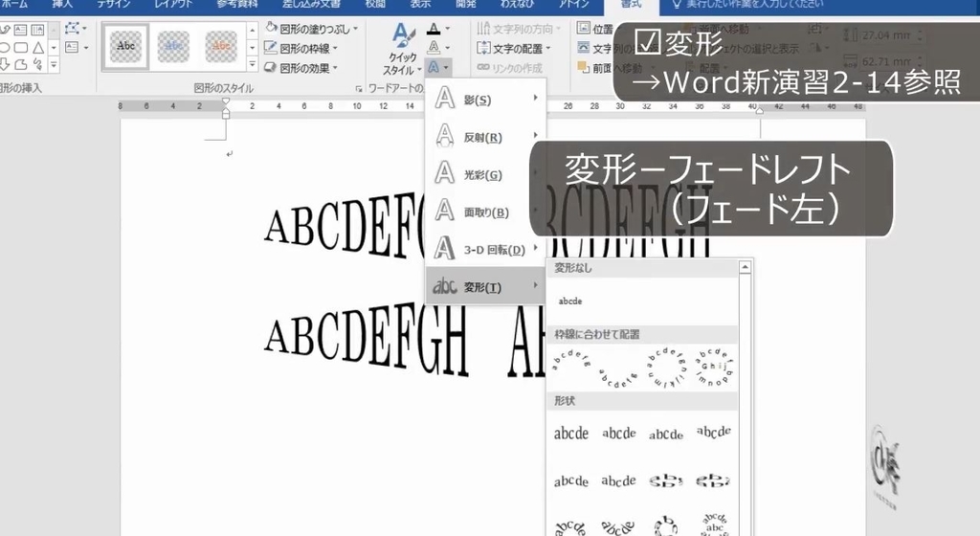Screen dimensions: 980x536
Task: Open the Edit Shape dropdown
Action: click(76, 29)
